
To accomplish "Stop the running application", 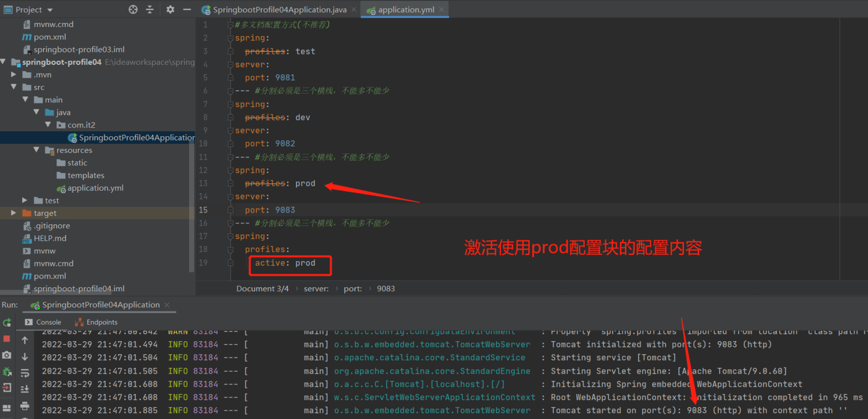I will coord(7,338).
